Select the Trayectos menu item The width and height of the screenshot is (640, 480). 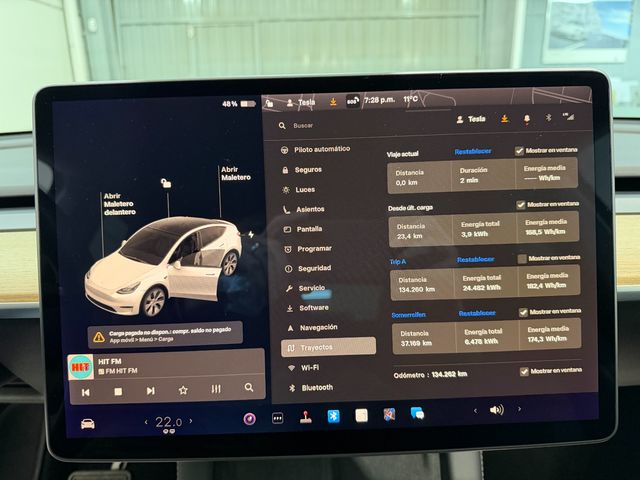pos(328,347)
